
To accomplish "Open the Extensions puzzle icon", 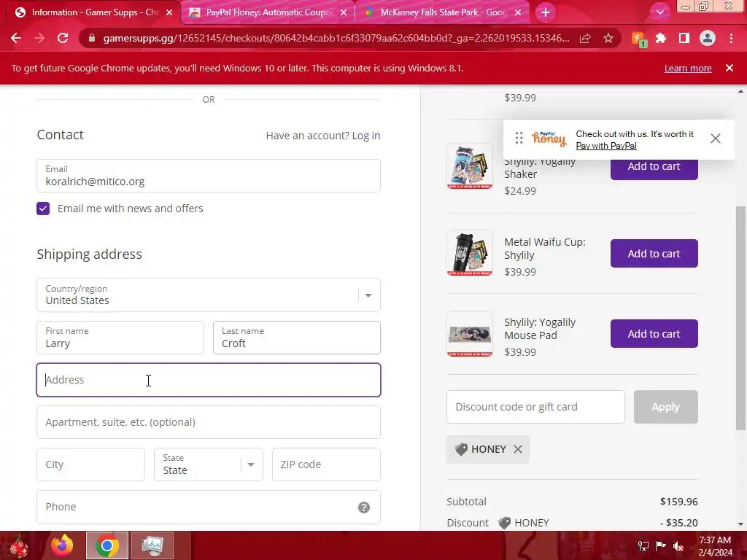I will [661, 38].
